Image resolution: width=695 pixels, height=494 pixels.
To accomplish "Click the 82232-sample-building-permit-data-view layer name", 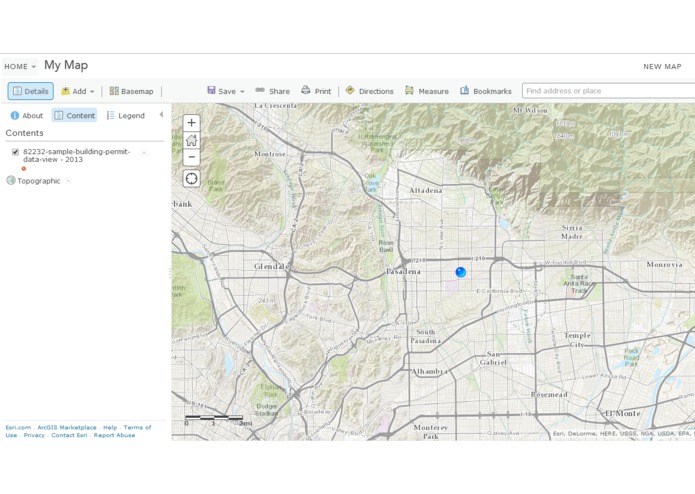I will (x=76, y=156).
